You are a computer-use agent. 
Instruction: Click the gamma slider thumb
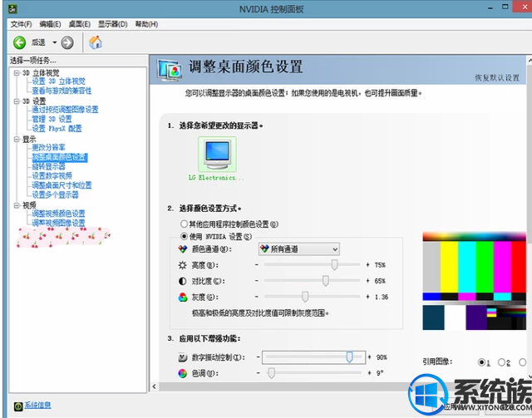305,297
